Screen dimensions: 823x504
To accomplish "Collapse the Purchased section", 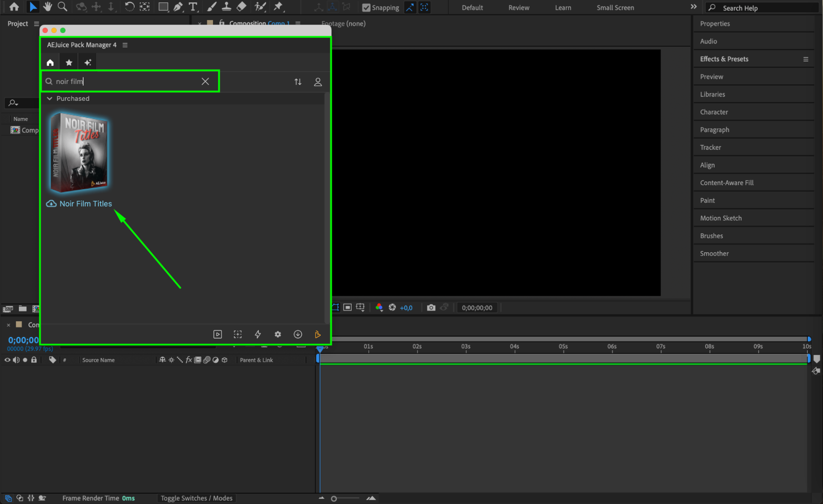I will point(50,98).
